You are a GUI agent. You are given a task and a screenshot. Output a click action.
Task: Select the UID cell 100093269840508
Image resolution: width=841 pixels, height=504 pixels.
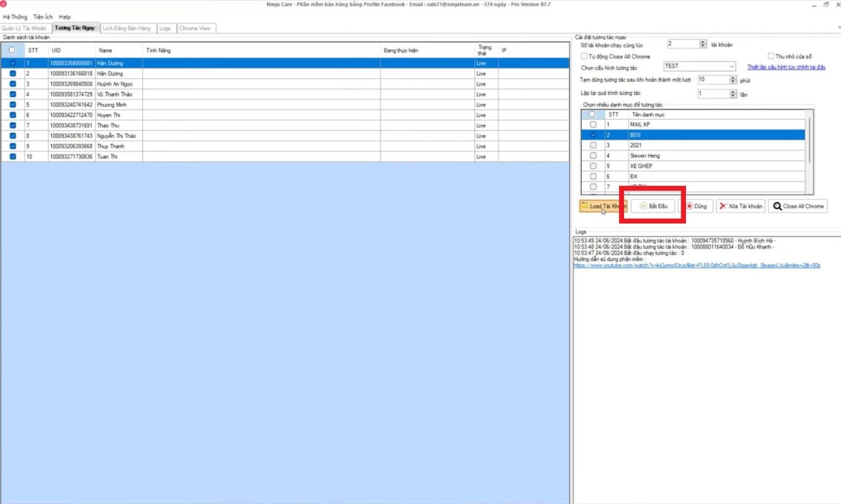(x=72, y=84)
